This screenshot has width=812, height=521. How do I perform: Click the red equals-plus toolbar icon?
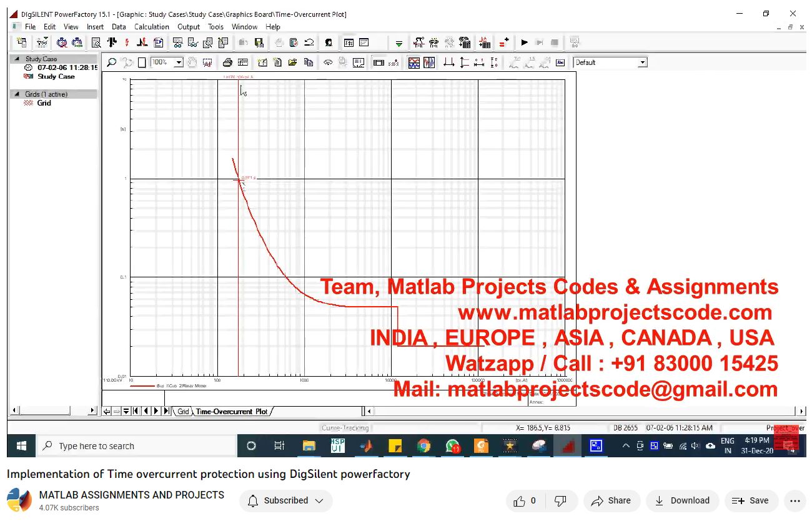point(503,43)
